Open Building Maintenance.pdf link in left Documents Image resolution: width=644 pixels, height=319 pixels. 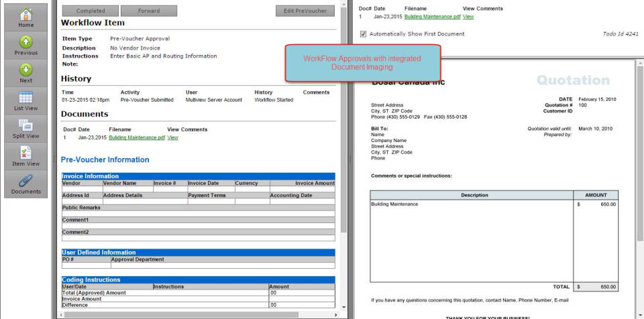click(137, 137)
